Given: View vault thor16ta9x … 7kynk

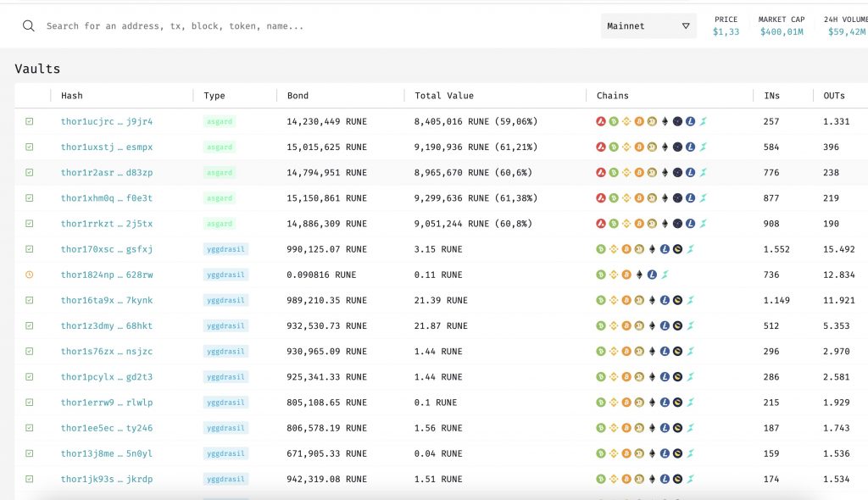Looking at the screenshot, I should [x=107, y=300].
